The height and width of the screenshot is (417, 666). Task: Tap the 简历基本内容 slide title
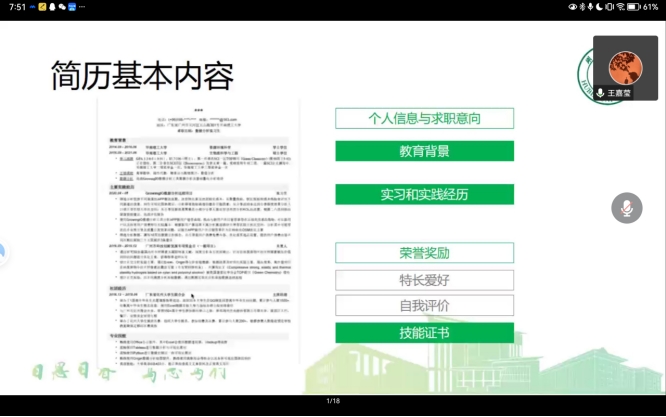point(142,76)
